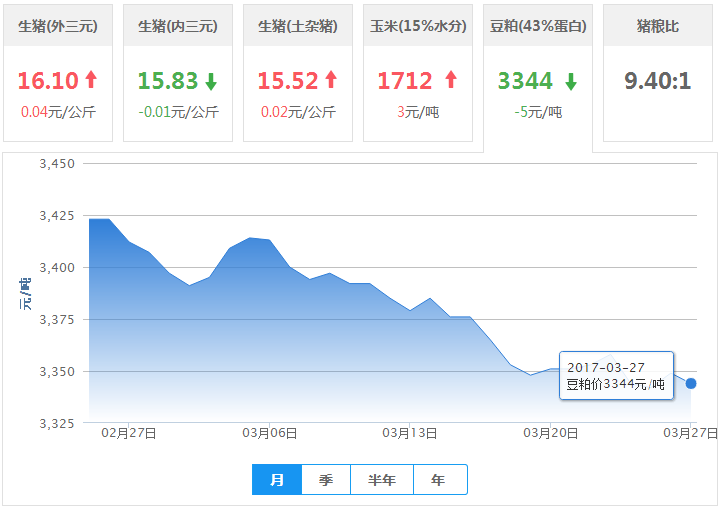Switch chart range to 月
724x511 pixels.
pos(277,480)
